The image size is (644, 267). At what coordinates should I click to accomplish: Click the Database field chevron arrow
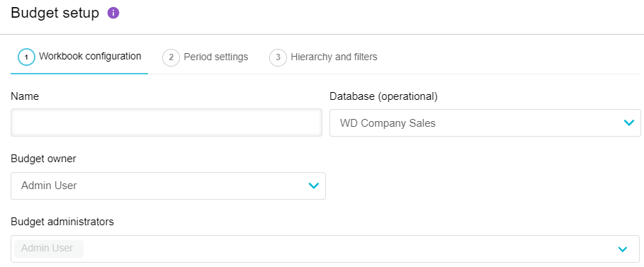pos(629,123)
